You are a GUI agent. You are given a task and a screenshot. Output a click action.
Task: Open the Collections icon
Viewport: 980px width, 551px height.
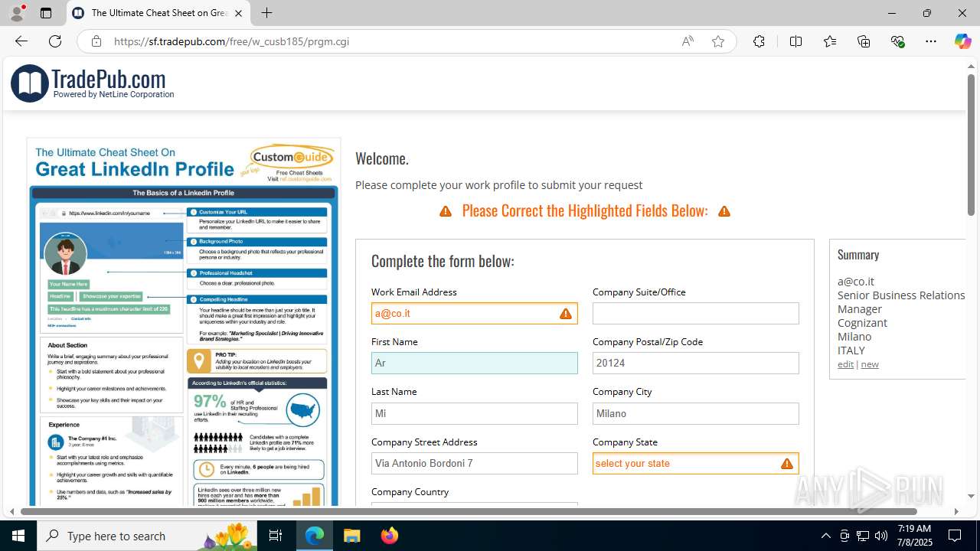864,41
